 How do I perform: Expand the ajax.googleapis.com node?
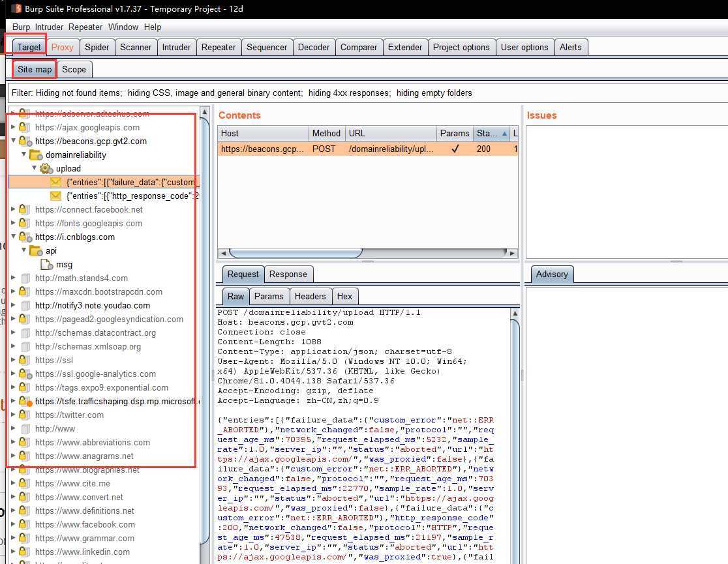(x=13, y=126)
